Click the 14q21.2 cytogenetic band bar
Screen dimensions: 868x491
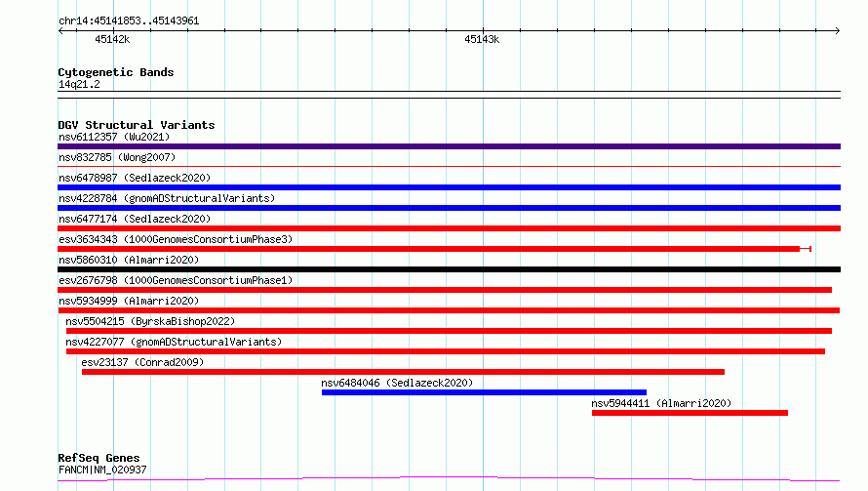click(x=449, y=95)
